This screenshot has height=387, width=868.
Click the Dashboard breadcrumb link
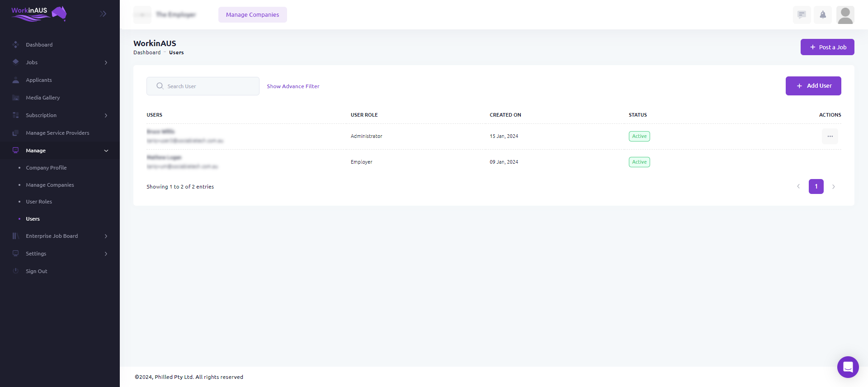pyautogui.click(x=147, y=52)
